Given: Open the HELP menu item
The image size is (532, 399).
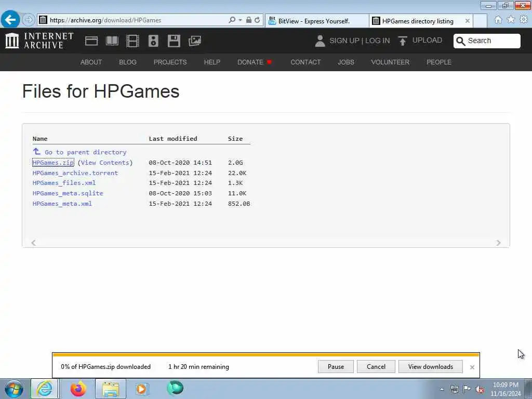Looking at the screenshot, I should (x=212, y=62).
